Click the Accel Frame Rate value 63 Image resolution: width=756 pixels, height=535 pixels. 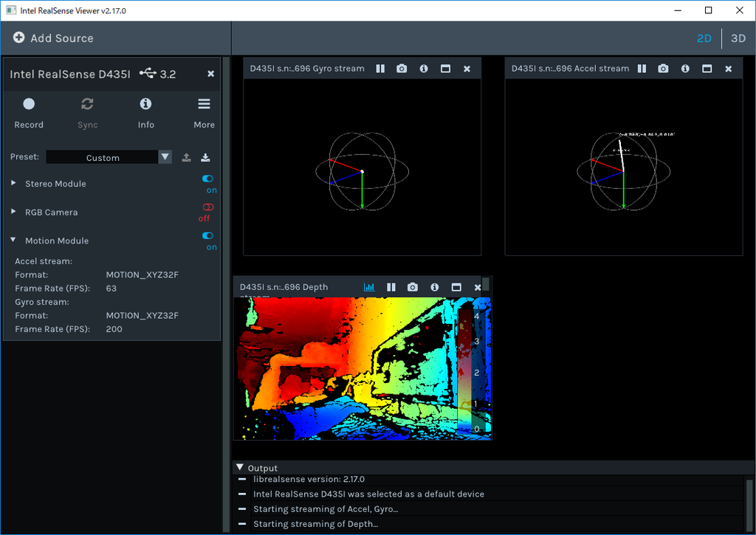111,289
